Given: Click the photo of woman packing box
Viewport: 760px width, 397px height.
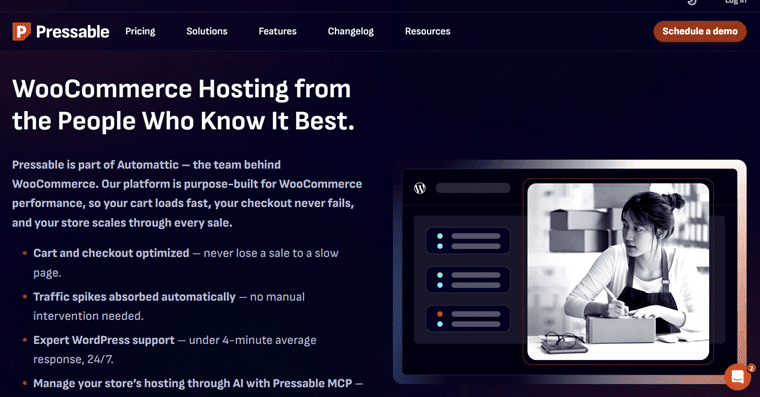Looking at the screenshot, I should 618,271.
